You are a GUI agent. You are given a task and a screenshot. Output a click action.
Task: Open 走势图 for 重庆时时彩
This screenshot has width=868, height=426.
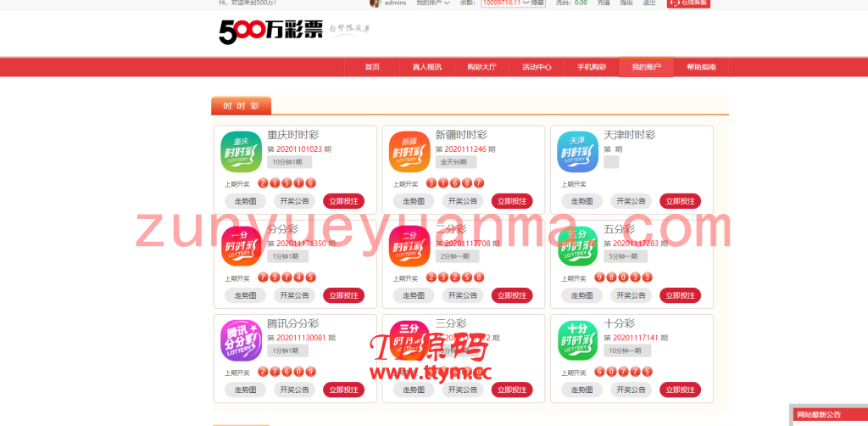(245, 201)
